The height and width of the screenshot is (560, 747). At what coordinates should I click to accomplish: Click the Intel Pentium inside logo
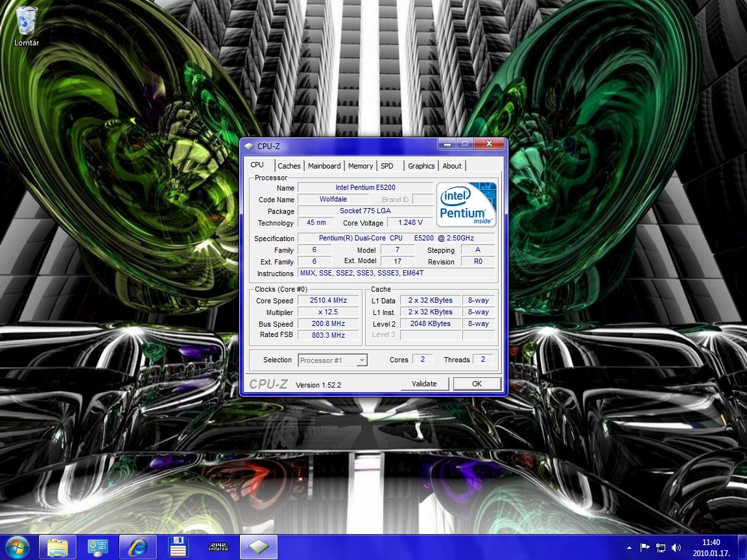466,204
